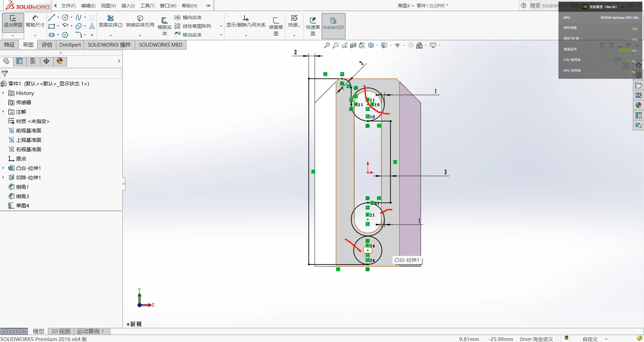Pick the Line sketch tool
The image size is (644, 342).
coord(51,17)
